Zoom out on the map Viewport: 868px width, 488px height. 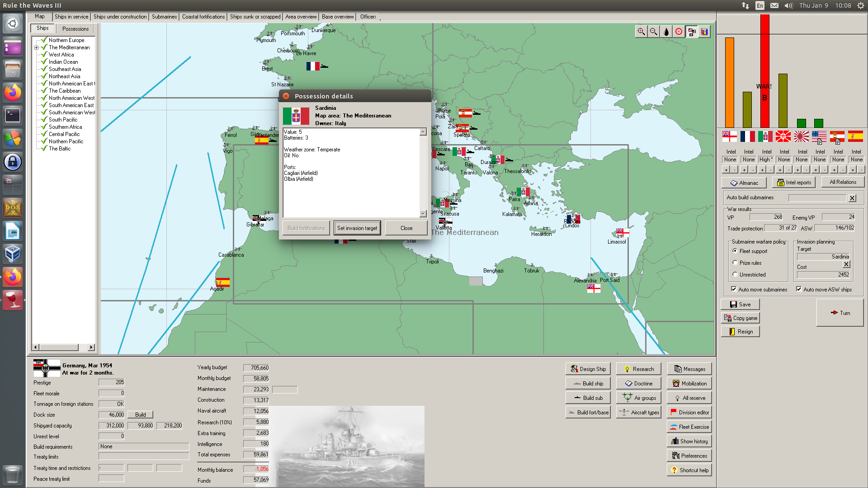654,32
